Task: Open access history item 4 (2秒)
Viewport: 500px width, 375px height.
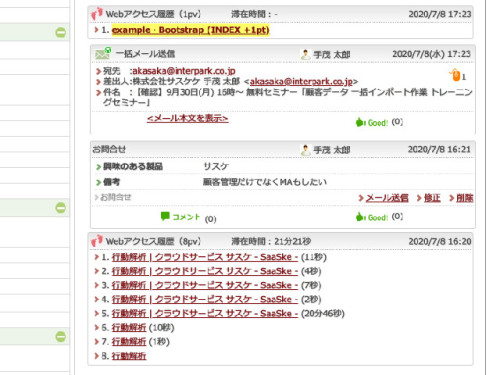Action: (x=205, y=299)
